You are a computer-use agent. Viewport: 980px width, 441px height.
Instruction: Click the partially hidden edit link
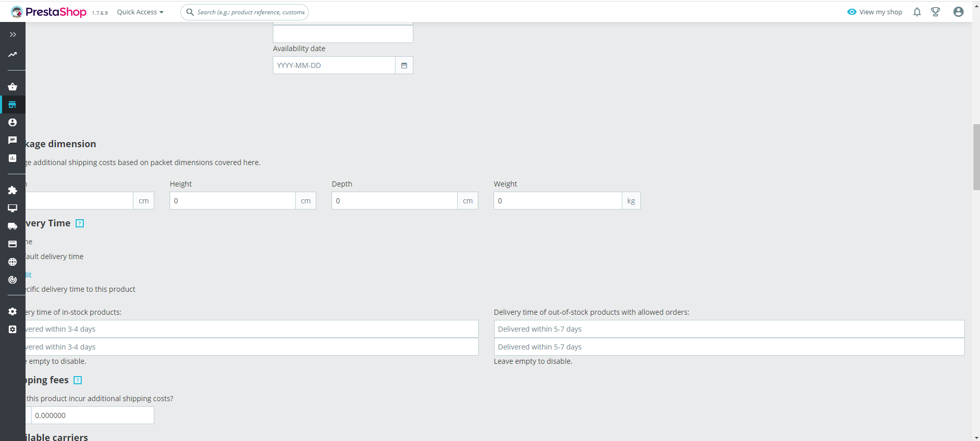[29, 275]
